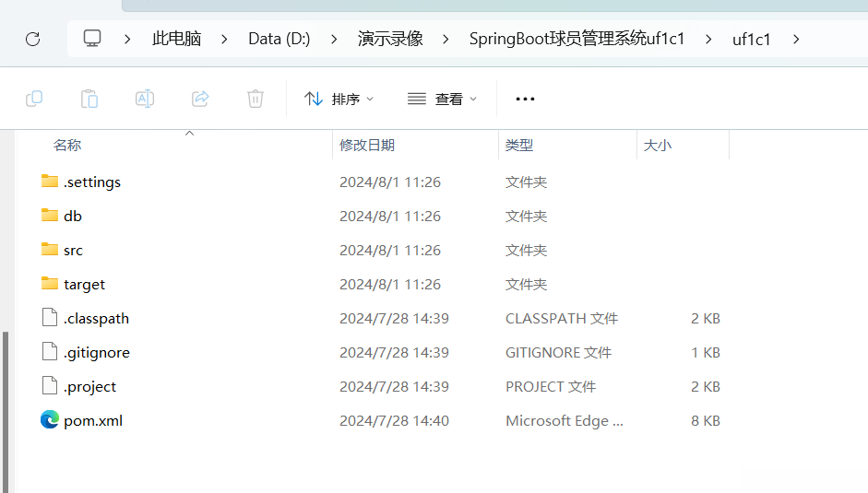This screenshot has height=493, width=868.
Task: Navigate to 此电脑 in breadcrumb
Action: coord(176,39)
